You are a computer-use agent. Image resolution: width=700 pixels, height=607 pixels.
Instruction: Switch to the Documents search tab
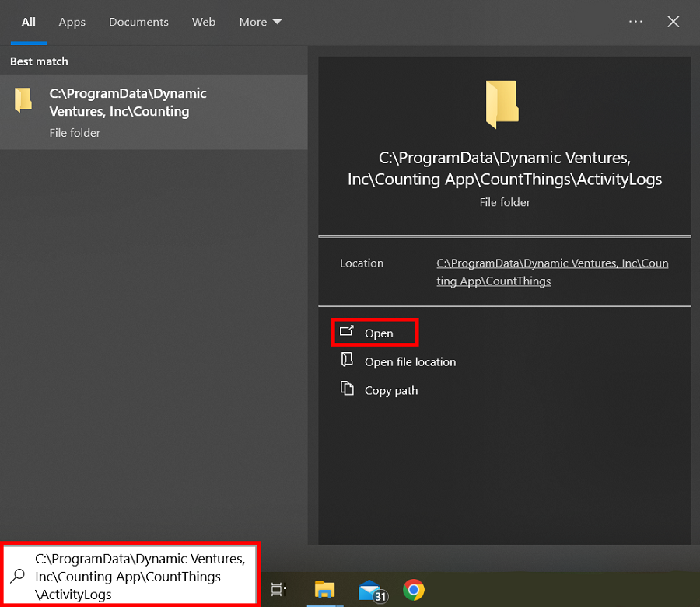click(138, 22)
